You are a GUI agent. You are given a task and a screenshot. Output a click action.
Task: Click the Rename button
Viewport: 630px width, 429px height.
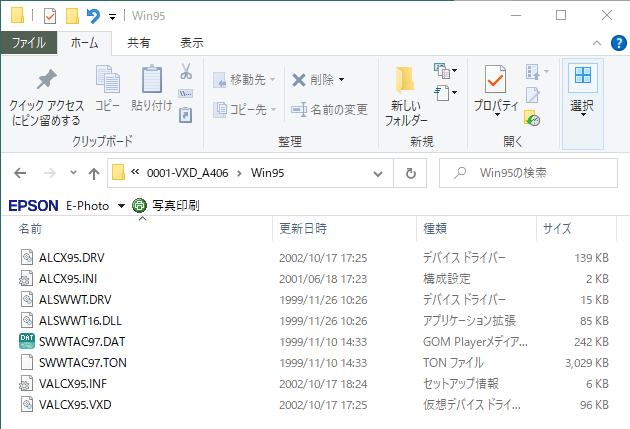[x=329, y=109]
